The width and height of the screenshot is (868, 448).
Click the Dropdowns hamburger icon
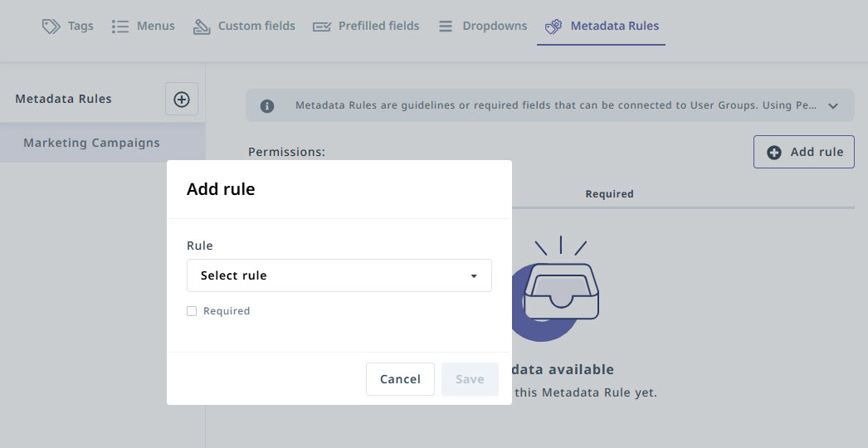[x=446, y=27]
